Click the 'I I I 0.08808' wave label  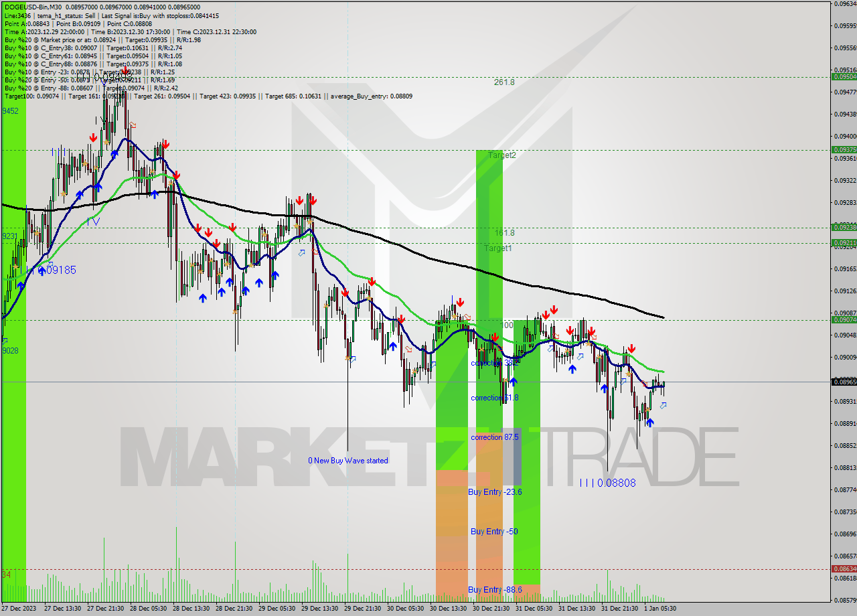[607, 483]
